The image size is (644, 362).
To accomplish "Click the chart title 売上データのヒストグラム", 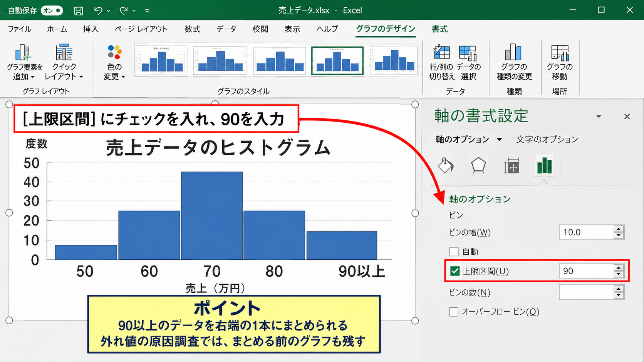I will tap(218, 148).
